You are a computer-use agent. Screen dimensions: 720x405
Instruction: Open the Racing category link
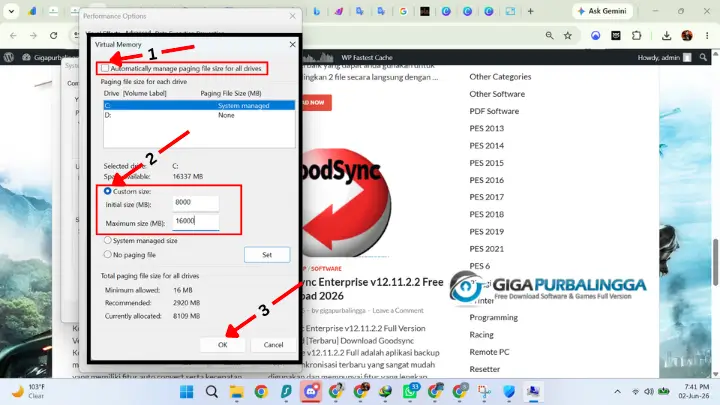coord(481,335)
